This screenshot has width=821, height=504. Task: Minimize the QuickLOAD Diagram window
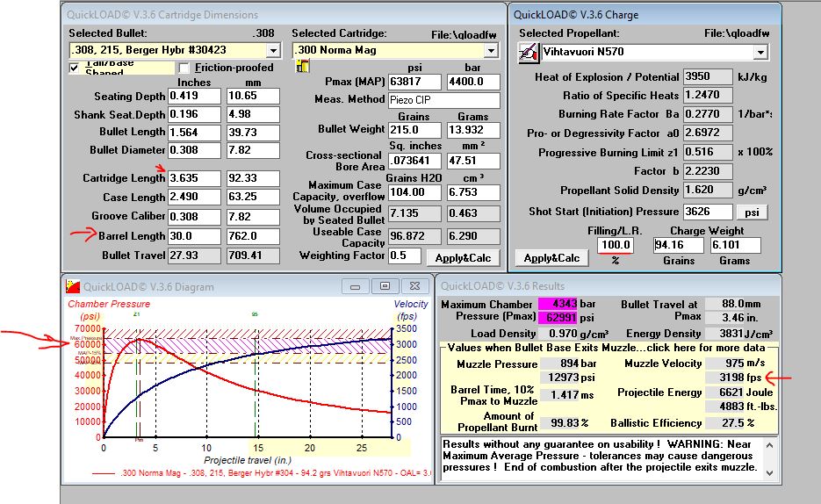[x=358, y=286]
